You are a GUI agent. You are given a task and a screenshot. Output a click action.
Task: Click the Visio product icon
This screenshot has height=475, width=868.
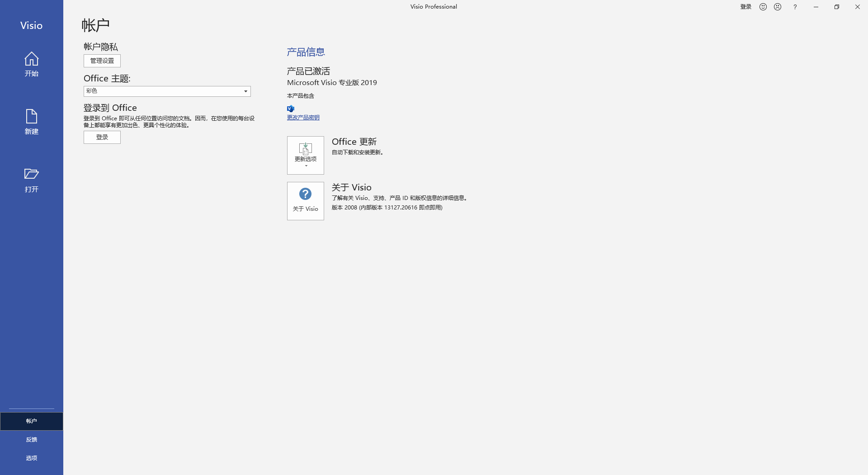(291, 109)
